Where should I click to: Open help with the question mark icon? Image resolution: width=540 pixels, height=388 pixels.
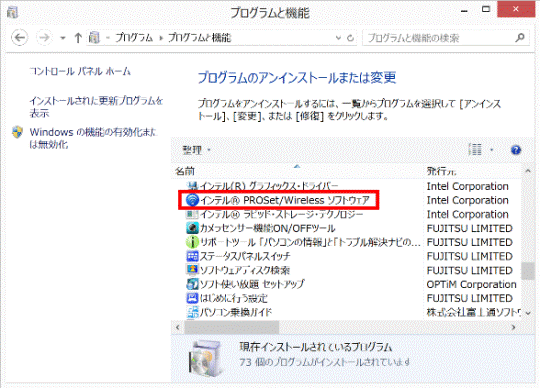pos(516,150)
